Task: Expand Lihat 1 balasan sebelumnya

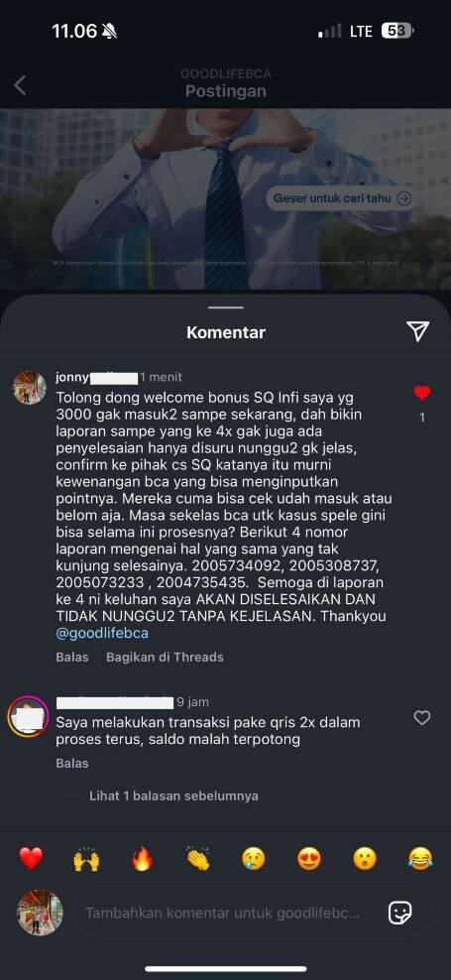Action: [173, 796]
